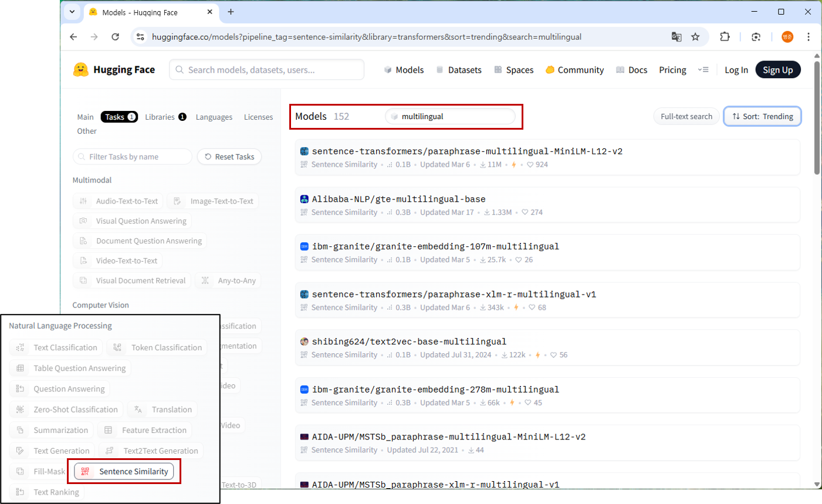Toggle the Image-Text-to-Text task filter

pyautogui.click(x=213, y=201)
